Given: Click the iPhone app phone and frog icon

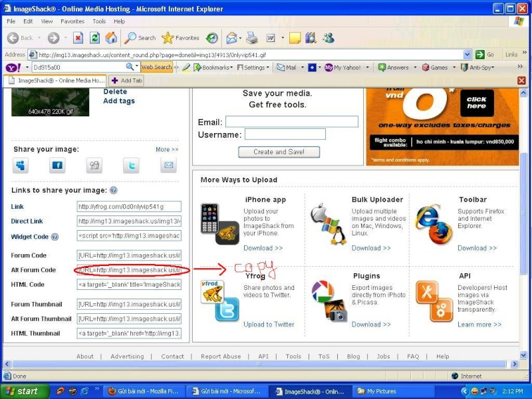Looking at the screenshot, I should 220,223.
